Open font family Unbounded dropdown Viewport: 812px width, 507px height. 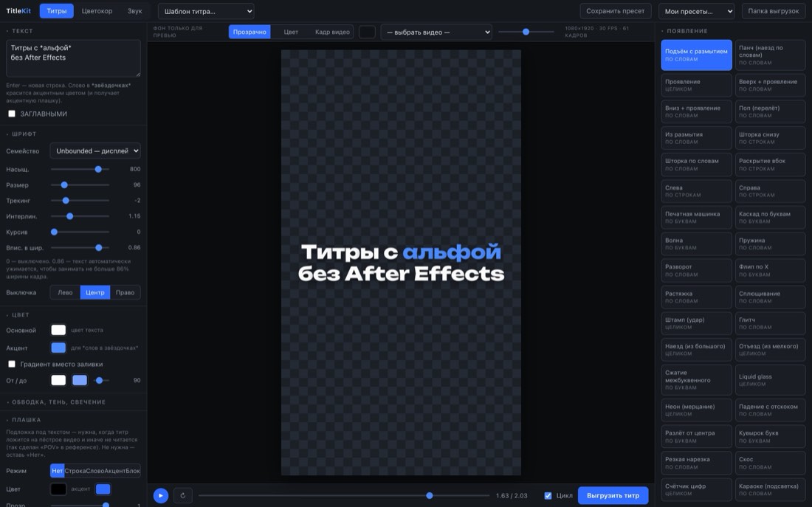coord(95,151)
